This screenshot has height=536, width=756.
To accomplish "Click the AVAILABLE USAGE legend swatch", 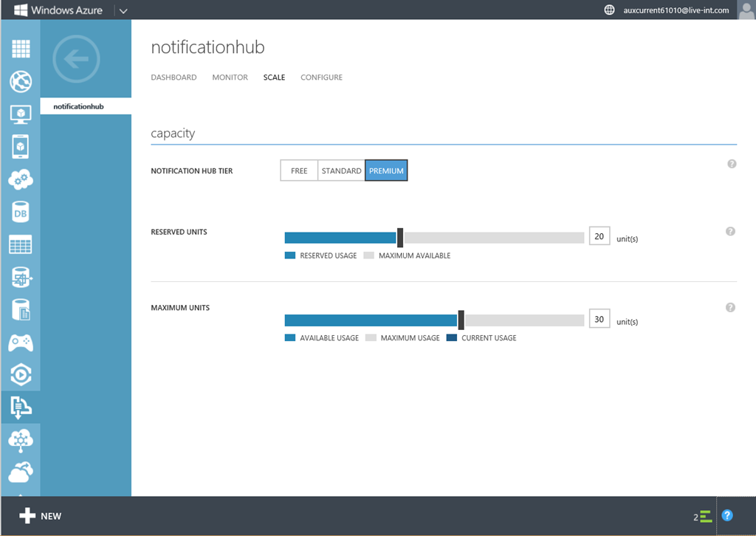I will click(x=289, y=338).
